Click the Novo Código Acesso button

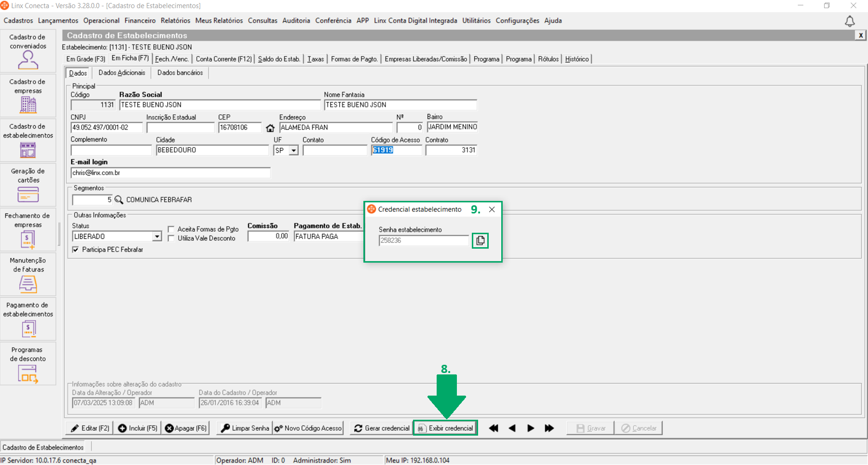click(308, 428)
